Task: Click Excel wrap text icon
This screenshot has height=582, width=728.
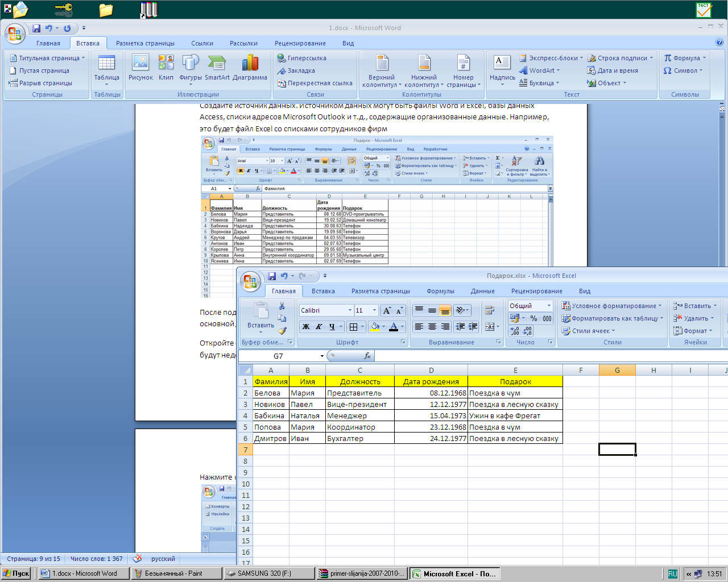Action: 490,310
